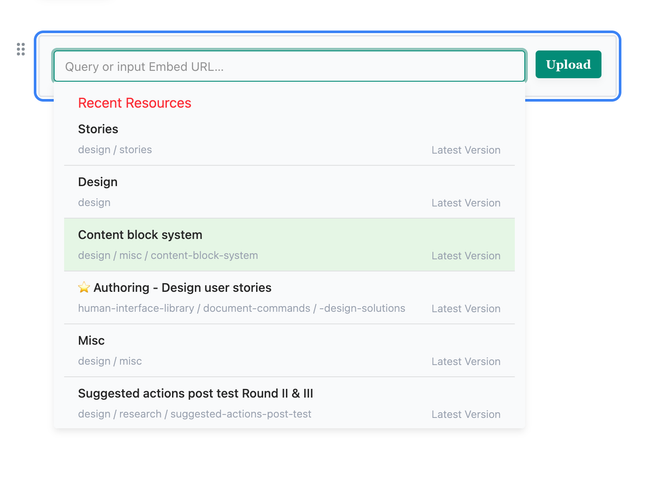
Task: Click the 'design / misc' path text
Action: 110,361
